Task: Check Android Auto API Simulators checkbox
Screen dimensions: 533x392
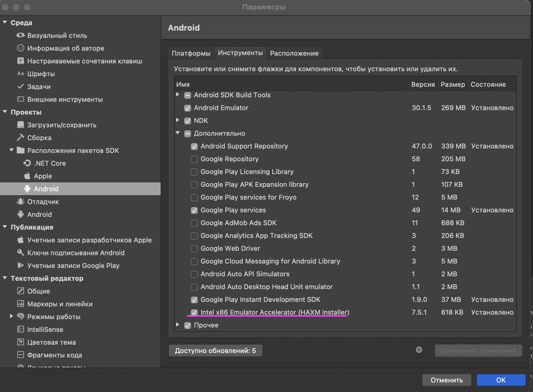Action: pyautogui.click(x=194, y=274)
